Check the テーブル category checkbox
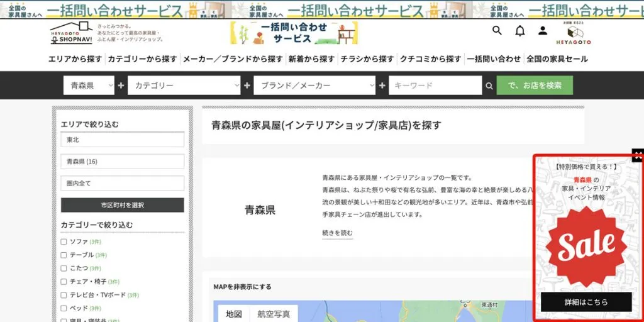Image resolution: width=644 pixels, height=322 pixels. tap(64, 255)
